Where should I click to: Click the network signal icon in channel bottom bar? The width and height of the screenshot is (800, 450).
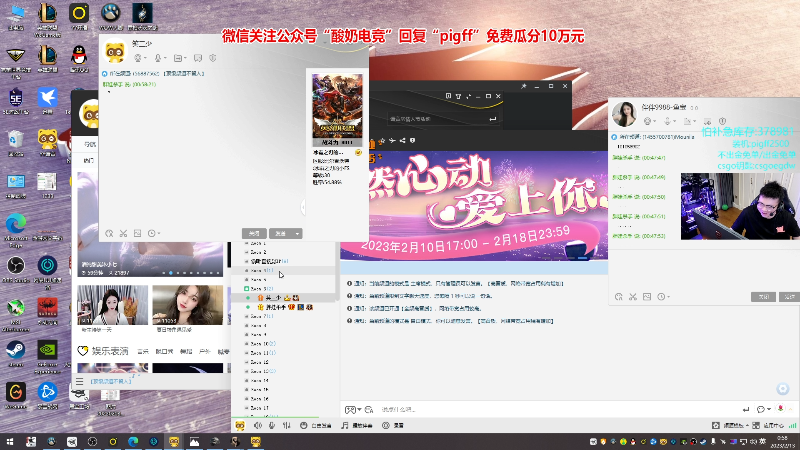point(792,425)
